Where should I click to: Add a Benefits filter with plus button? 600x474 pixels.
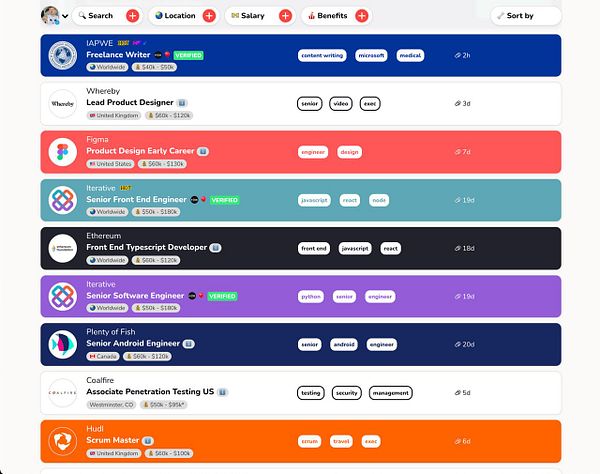tap(362, 16)
